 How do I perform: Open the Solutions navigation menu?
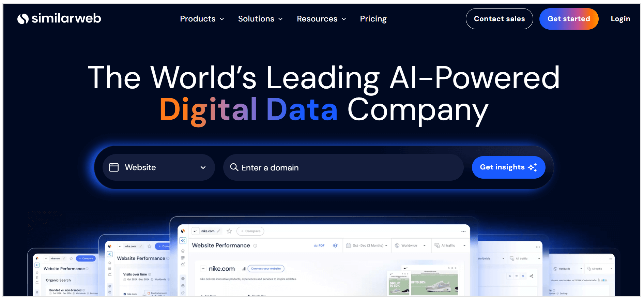tap(260, 19)
